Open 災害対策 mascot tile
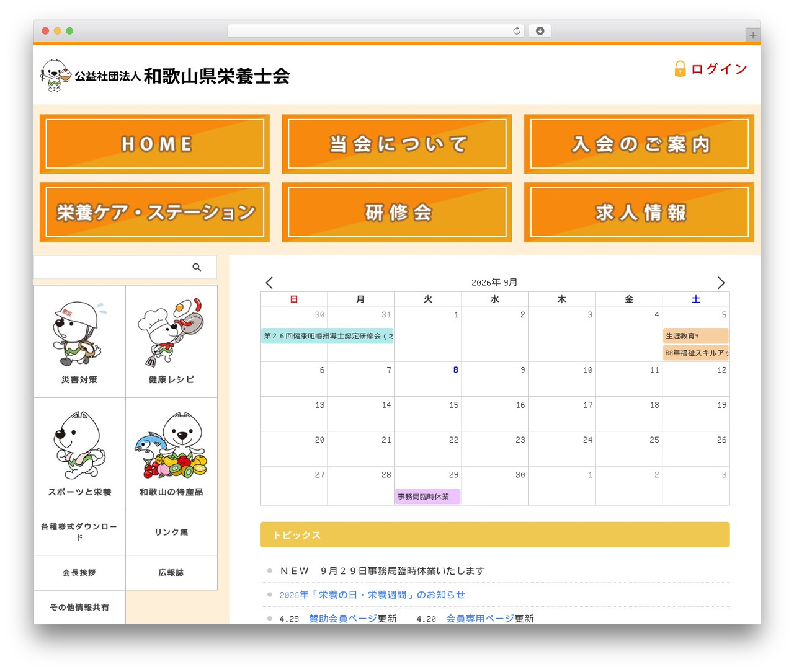The height and width of the screenshot is (672, 794). (80, 342)
